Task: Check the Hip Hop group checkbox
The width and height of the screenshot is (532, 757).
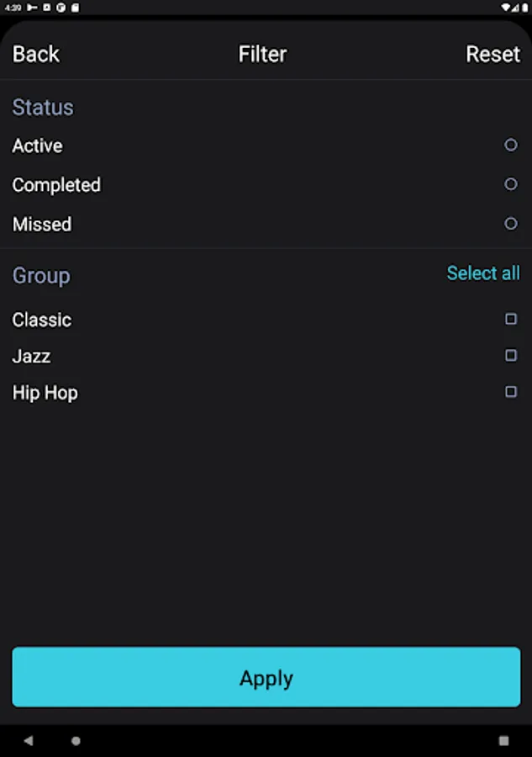Action: coord(511,391)
